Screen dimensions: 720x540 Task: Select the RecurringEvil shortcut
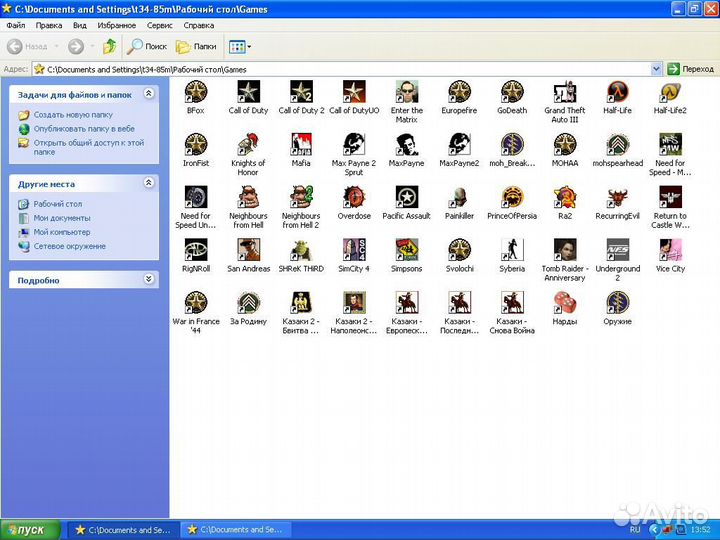[x=618, y=202]
